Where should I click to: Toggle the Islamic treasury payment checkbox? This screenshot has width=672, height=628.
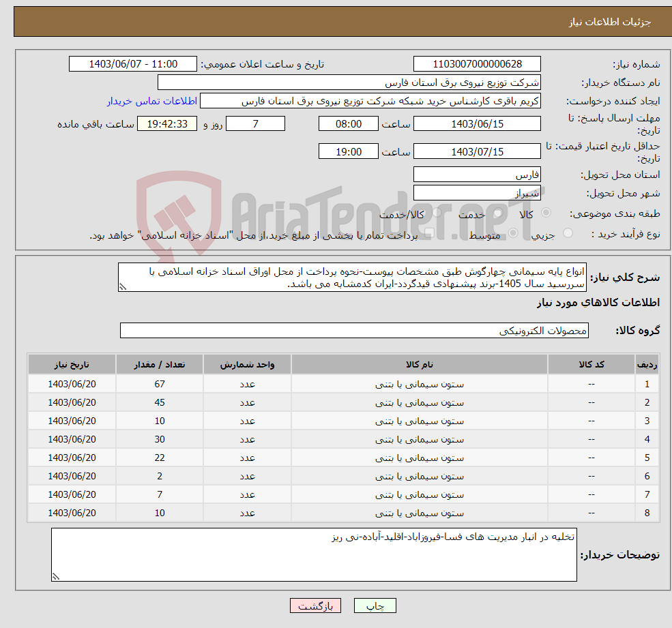coord(428,233)
